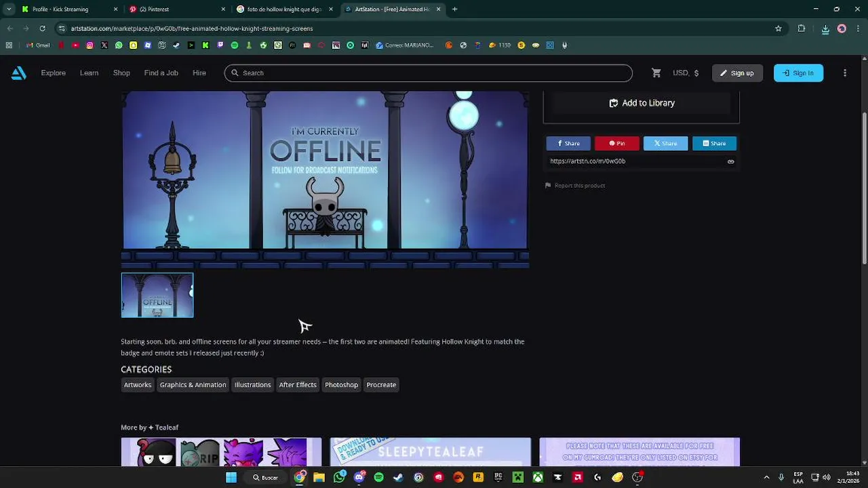The height and width of the screenshot is (488, 868).
Task: Open the Illustrations category tag
Action: [x=252, y=385]
